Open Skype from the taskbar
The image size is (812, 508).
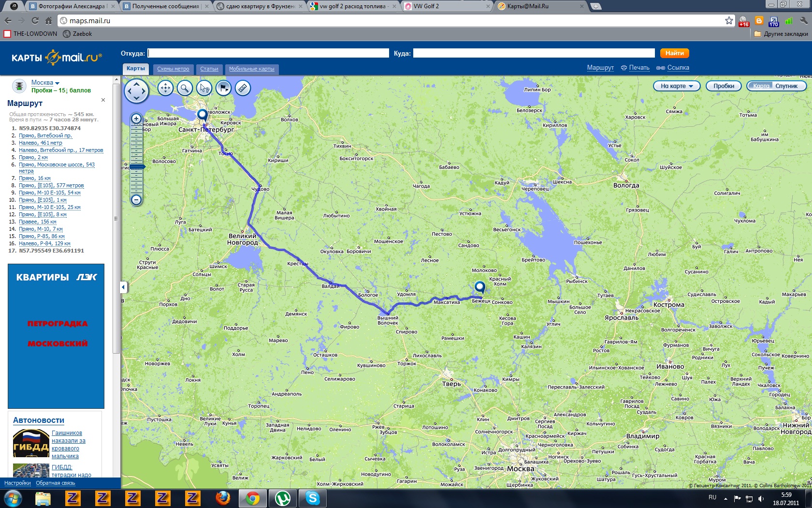click(x=313, y=498)
